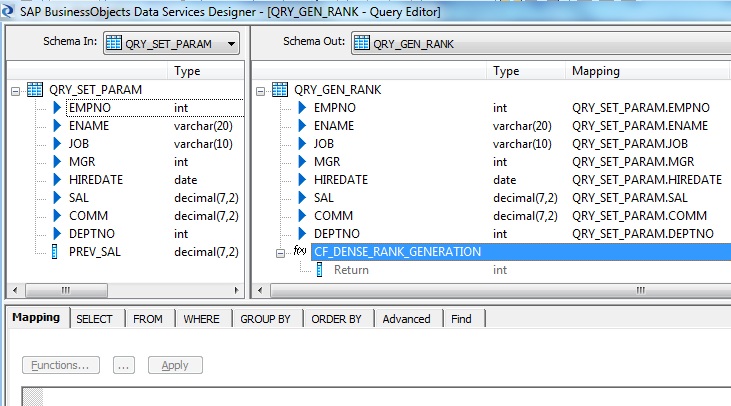The width and height of the screenshot is (731, 406).
Task: Select the Return output row
Action: click(x=351, y=270)
